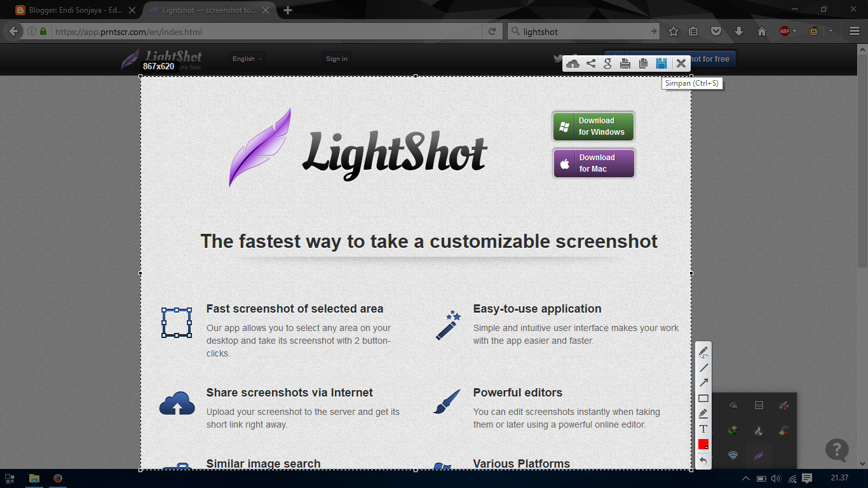Screen dimensions: 868x488
Task: Click Download for Windows button
Action: point(593,126)
